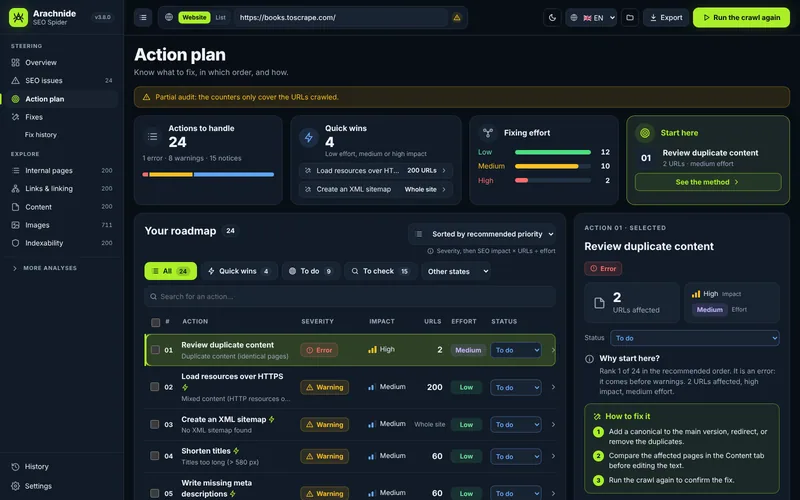Click the Medium effort yellow progress bar
Viewport: 800px width, 500px height.
click(x=553, y=166)
